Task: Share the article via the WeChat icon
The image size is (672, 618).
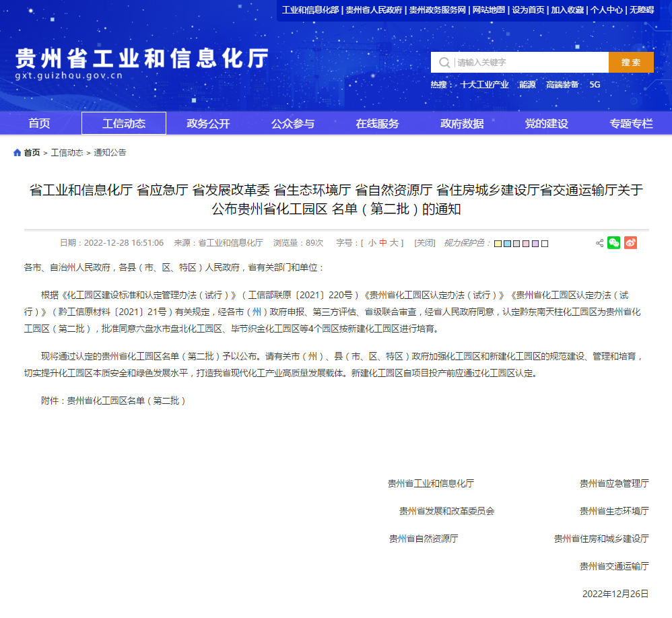Action: tap(613, 243)
